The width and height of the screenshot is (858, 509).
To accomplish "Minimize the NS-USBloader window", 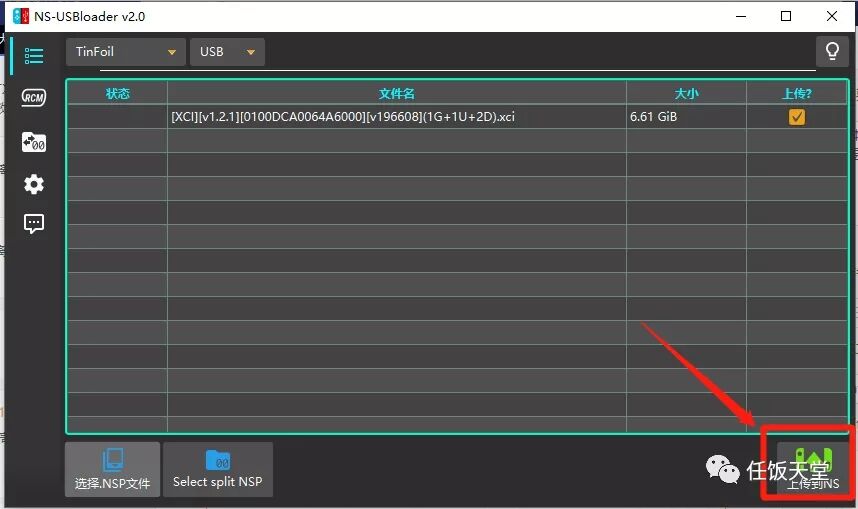I will pos(741,16).
